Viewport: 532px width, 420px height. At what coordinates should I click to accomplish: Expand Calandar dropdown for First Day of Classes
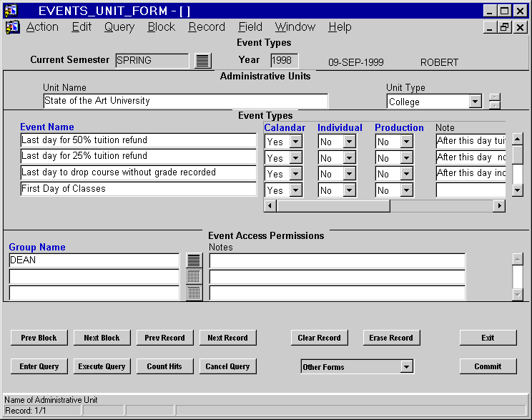(x=295, y=190)
